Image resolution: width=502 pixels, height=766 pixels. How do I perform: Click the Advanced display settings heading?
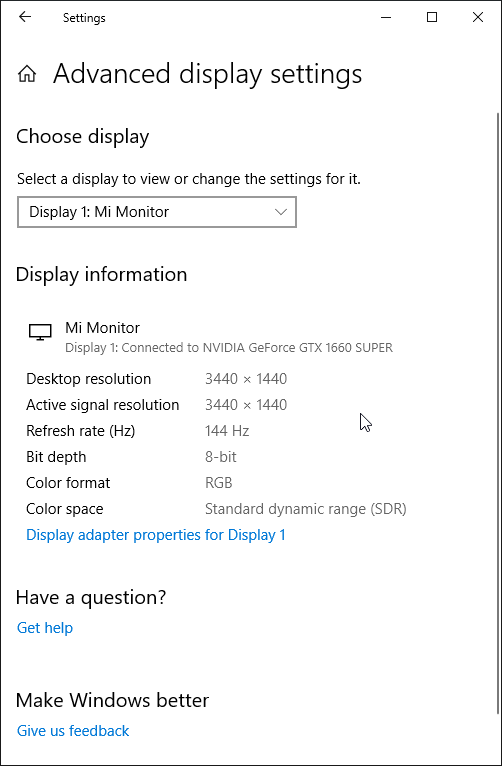208,74
